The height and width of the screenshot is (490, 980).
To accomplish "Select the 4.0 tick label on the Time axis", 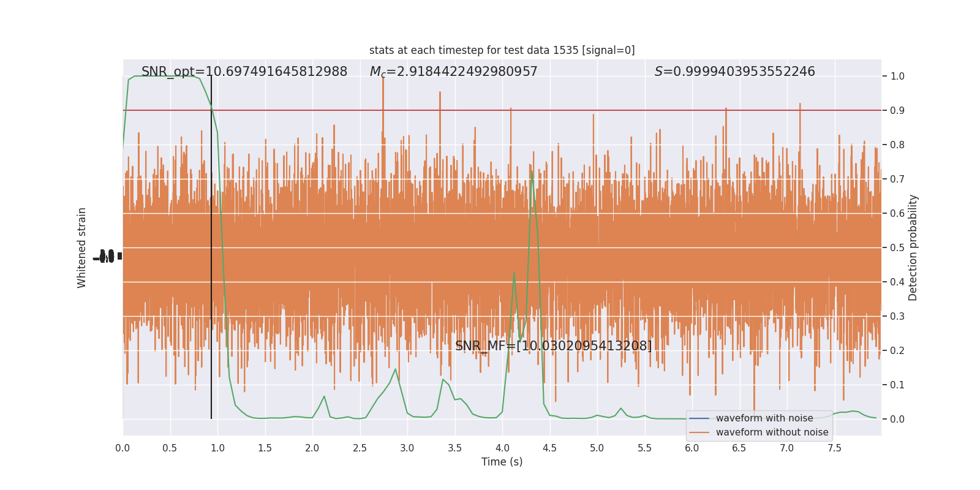I will pos(502,448).
